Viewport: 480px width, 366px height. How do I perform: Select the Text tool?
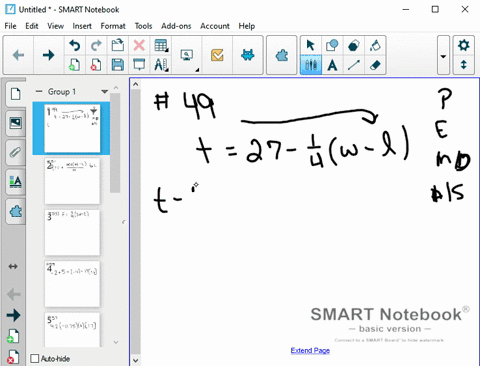coord(332,65)
